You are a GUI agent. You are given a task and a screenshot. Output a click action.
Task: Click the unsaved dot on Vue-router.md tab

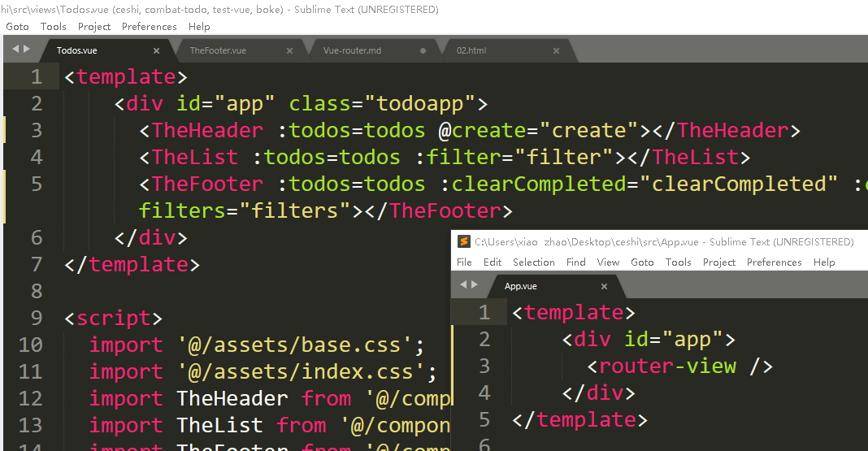pyautogui.click(x=423, y=50)
